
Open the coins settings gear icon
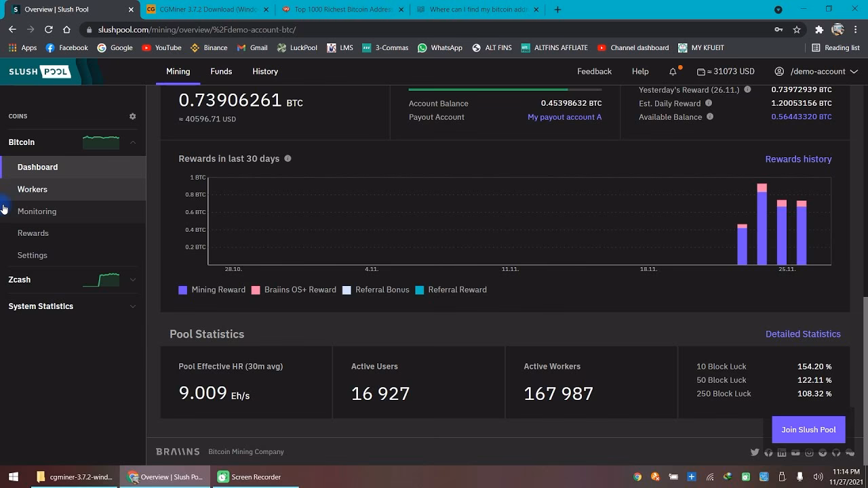click(x=133, y=117)
